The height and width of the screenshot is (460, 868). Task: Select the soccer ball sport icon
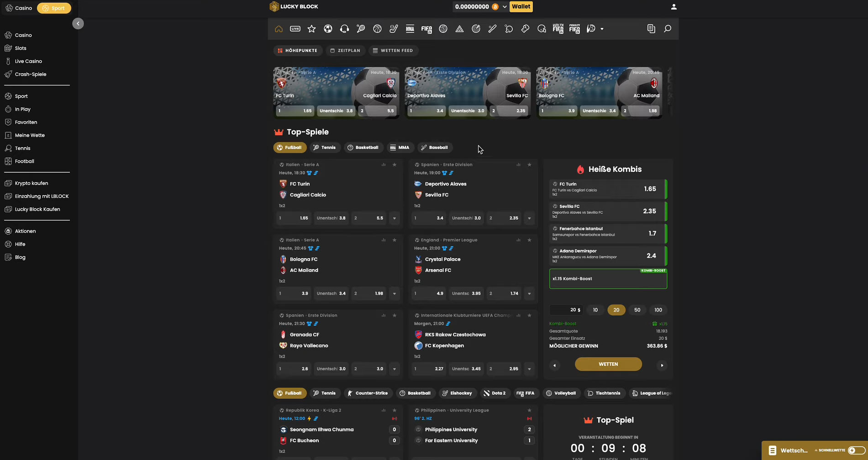point(328,29)
